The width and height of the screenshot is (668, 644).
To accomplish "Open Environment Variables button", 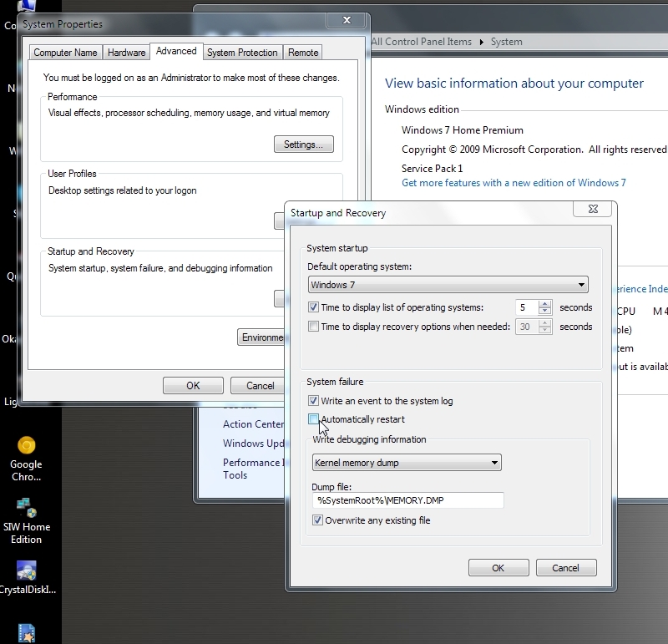I will pyautogui.click(x=261, y=337).
